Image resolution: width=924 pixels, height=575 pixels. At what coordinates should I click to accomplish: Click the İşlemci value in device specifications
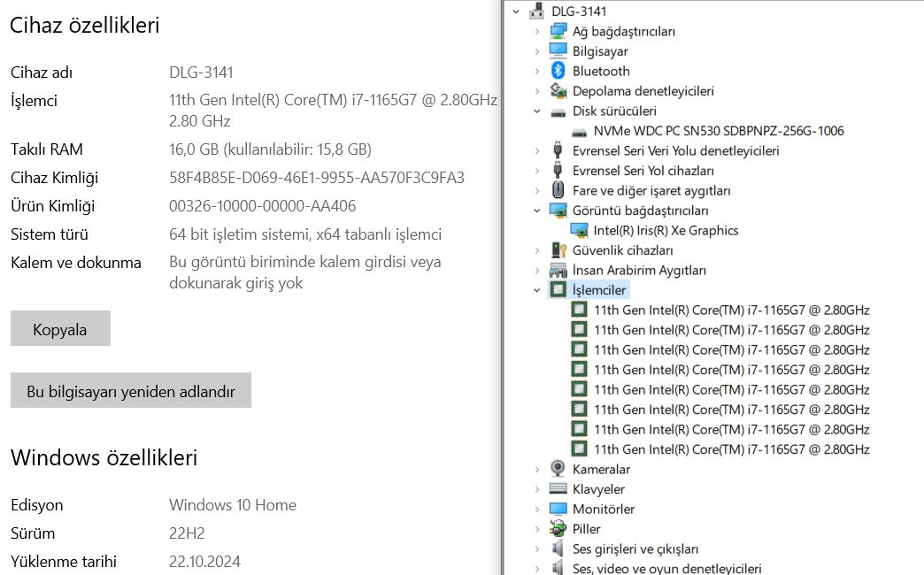click(x=333, y=111)
